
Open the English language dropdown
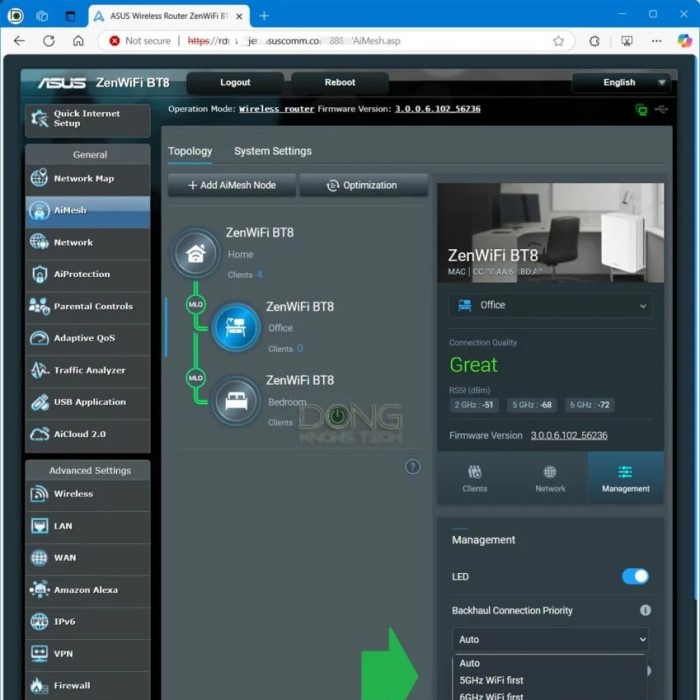pyautogui.click(x=621, y=83)
